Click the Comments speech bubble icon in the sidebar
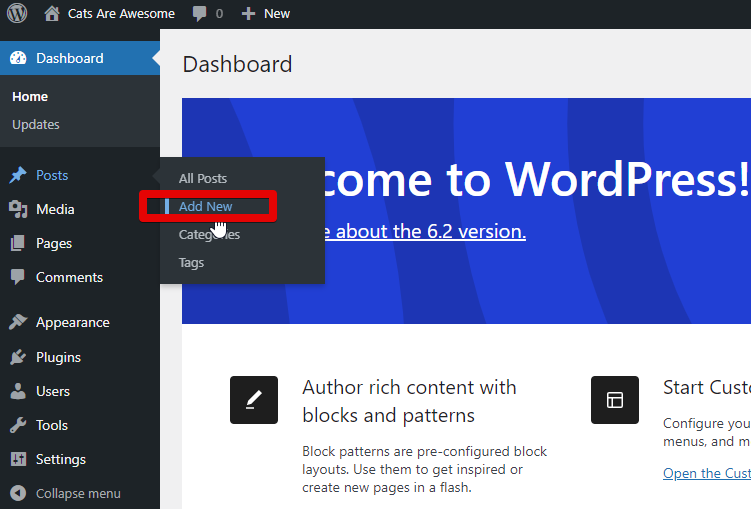Screen dimensions: 751x509 [18, 277]
